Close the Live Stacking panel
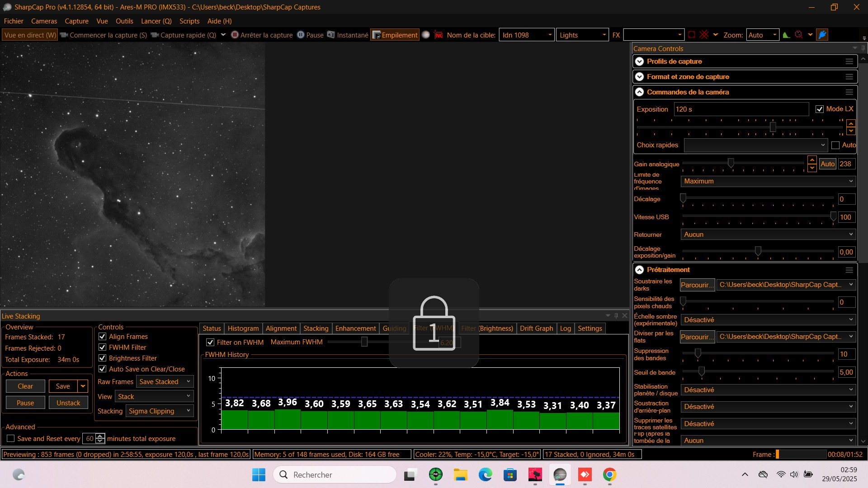 [625, 315]
